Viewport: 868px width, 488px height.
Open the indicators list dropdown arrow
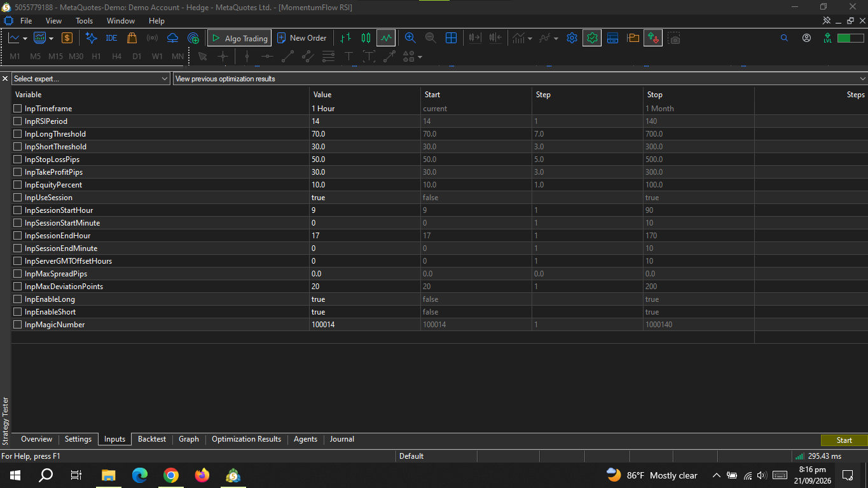pyautogui.click(x=530, y=39)
